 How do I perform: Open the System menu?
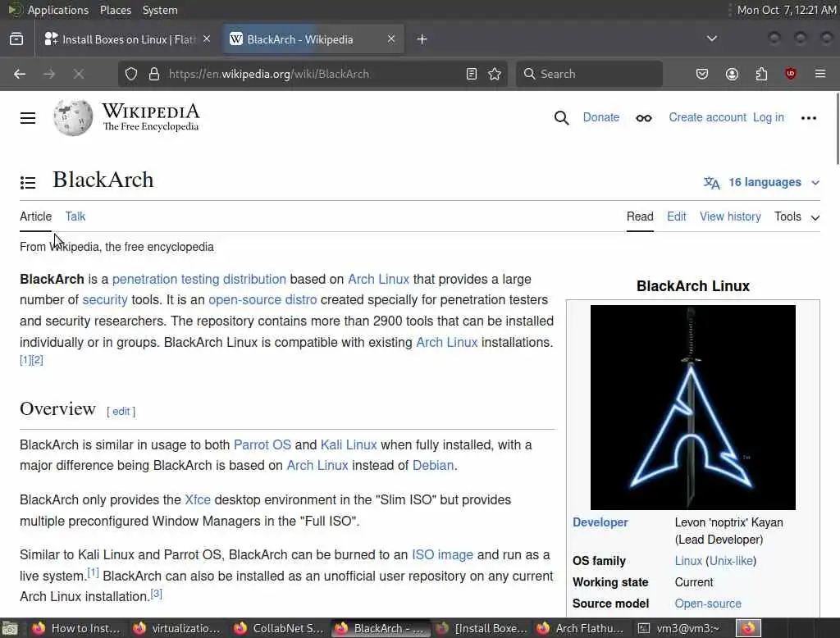click(160, 10)
